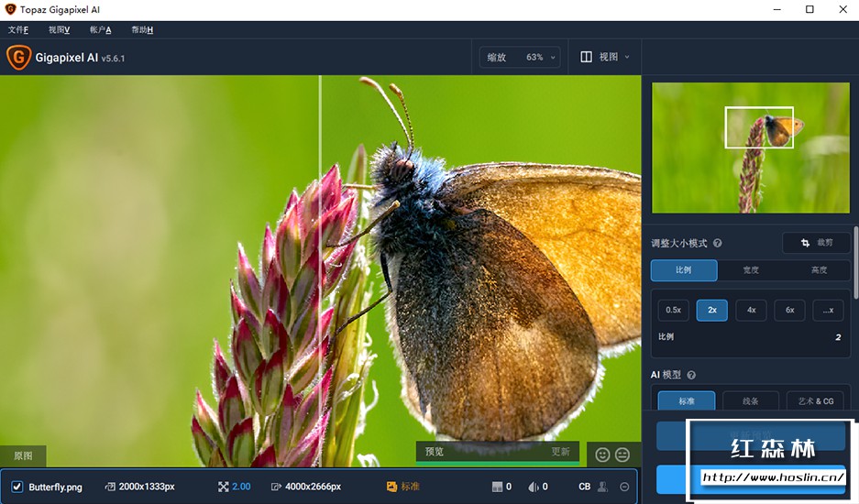This screenshot has width=859, height=504.
Task: Open the 缩放 63% zoom dropdown
Action: [520, 57]
